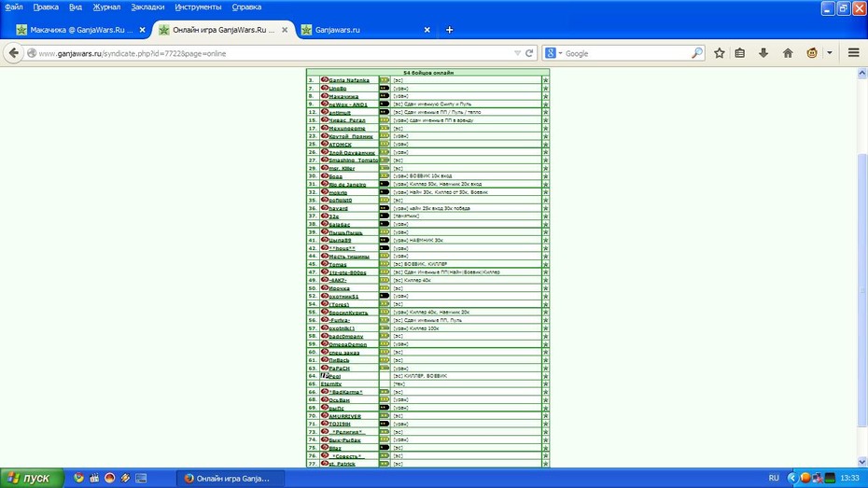This screenshot has height=488, width=868.
Task: Click the star icon in row 45 Tomas
Action: click(x=545, y=264)
